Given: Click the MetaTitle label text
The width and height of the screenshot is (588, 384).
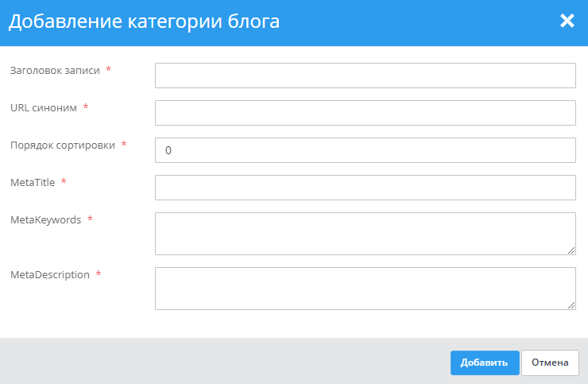Looking at the screenshot, I should point(33,182).
